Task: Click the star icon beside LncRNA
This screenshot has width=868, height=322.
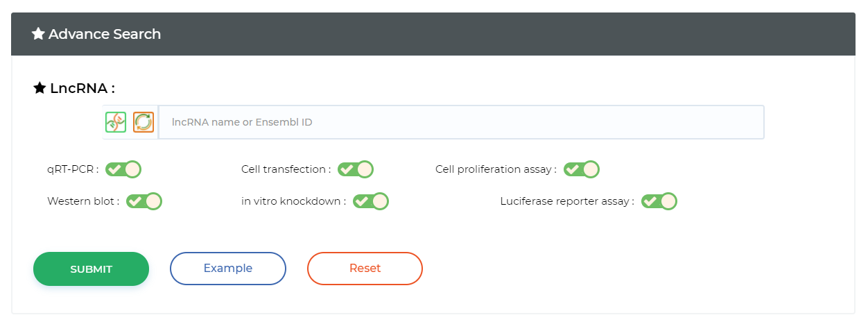Action: (40, 88)
